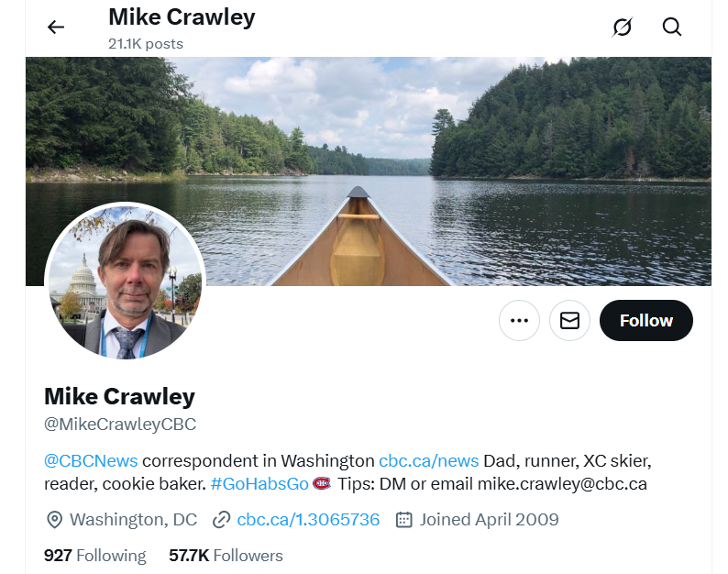This screenshot has height=574, width=728.
Task: Open the search magnifier icon
Action: click(672, 27)
